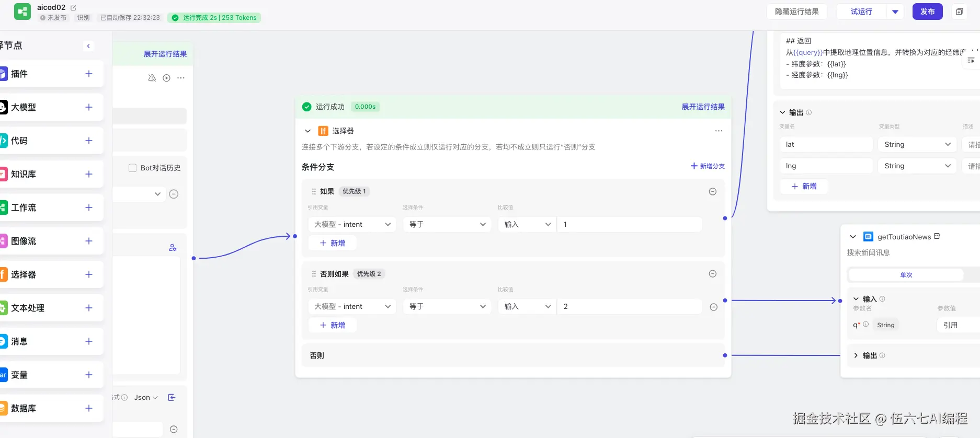This screenshot has height=438, width=980.
Task: Click the 发布 publish button
Action: [928, 11]
